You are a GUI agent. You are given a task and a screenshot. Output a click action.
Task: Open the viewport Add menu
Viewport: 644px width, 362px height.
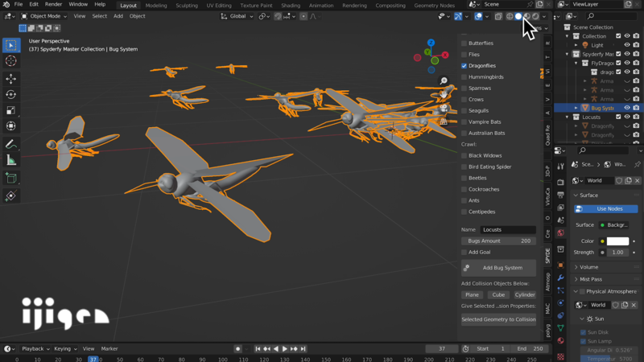pyautogui.click(x=118, y=16)
